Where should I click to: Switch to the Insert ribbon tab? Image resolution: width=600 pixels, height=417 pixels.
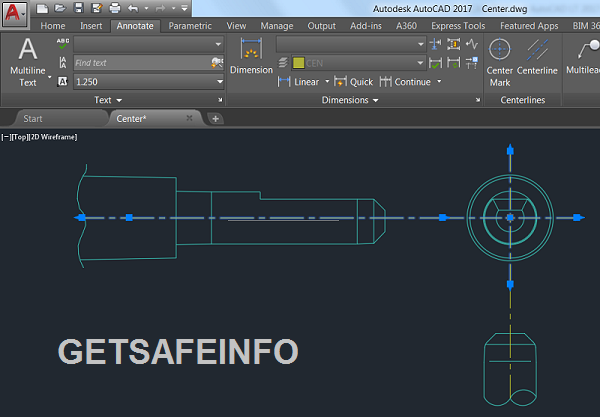91,26
